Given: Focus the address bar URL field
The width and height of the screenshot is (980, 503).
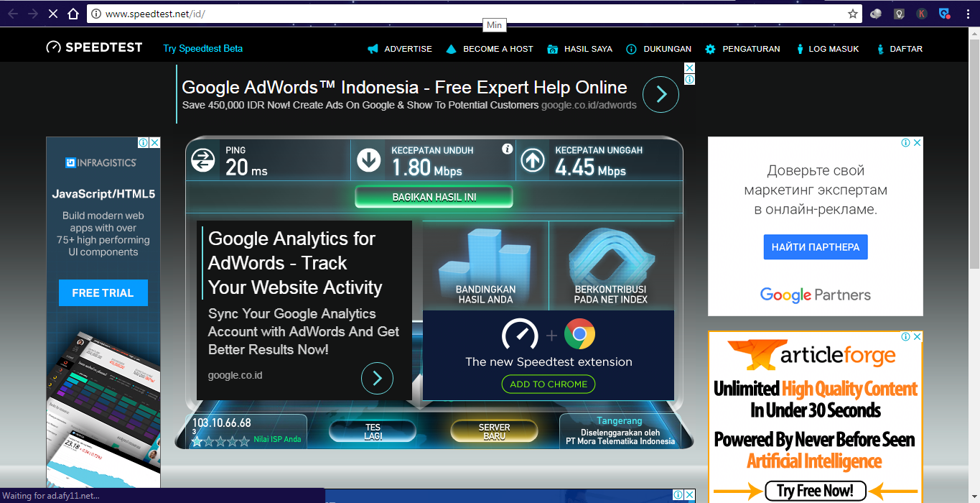Looking at the screenshot, I should pos(474,14).
